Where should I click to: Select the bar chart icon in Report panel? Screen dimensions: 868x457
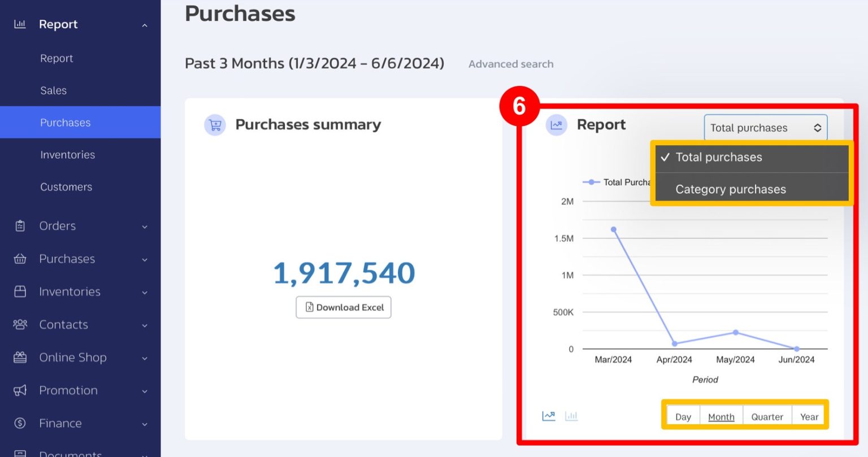[571, 416]
